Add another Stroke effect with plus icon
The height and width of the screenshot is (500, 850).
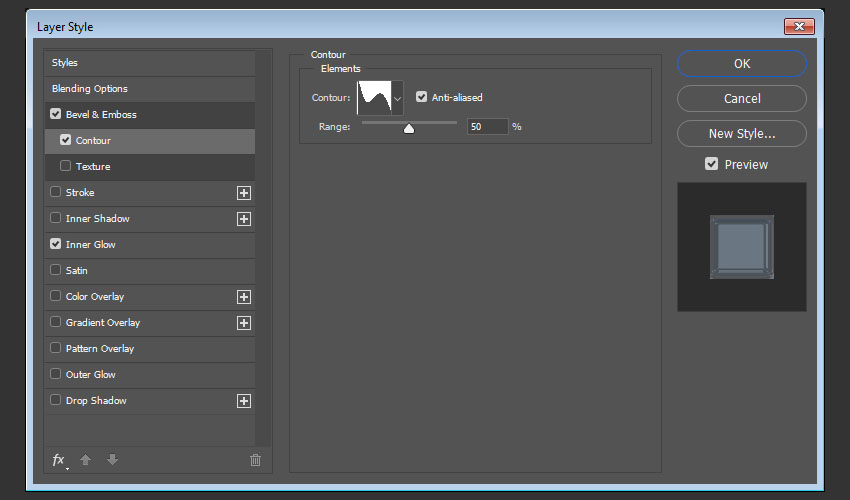click(243, 193)
